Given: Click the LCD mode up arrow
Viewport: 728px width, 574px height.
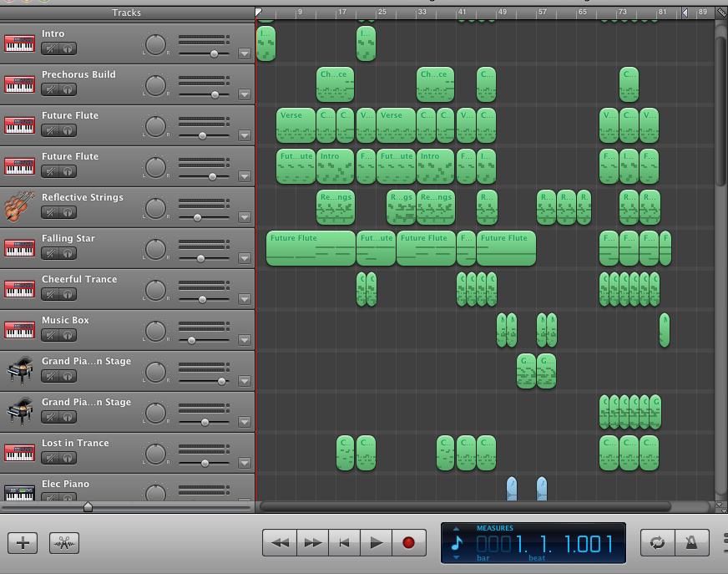Looking at the screenshot, I should coord(456,528).
